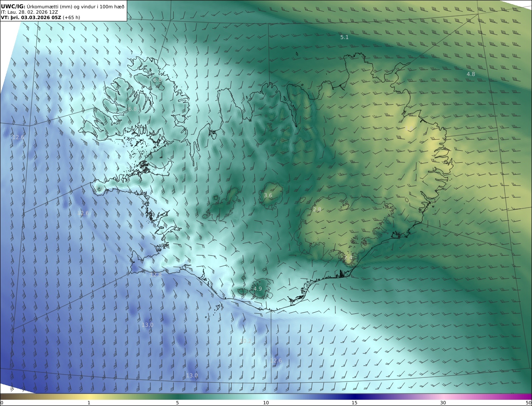Pick the 2.8 value on the large glacier
This screenshot has width=532, height=406.
317,210
